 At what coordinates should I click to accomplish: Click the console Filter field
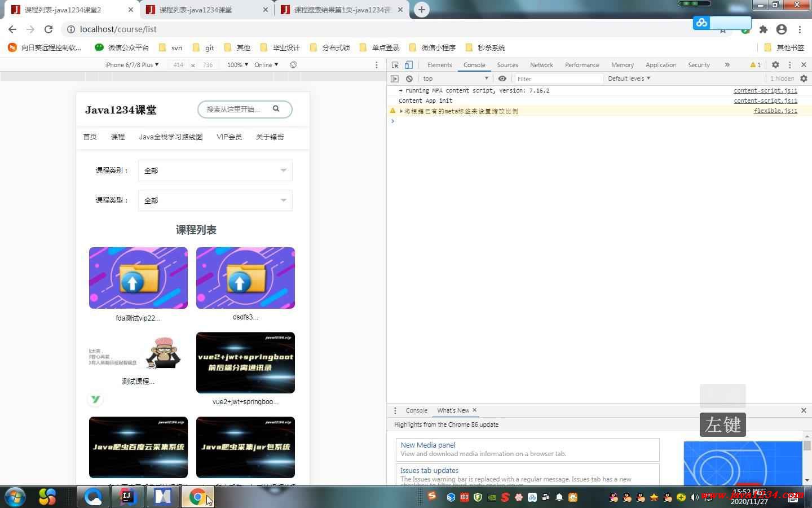click(558, 78)
